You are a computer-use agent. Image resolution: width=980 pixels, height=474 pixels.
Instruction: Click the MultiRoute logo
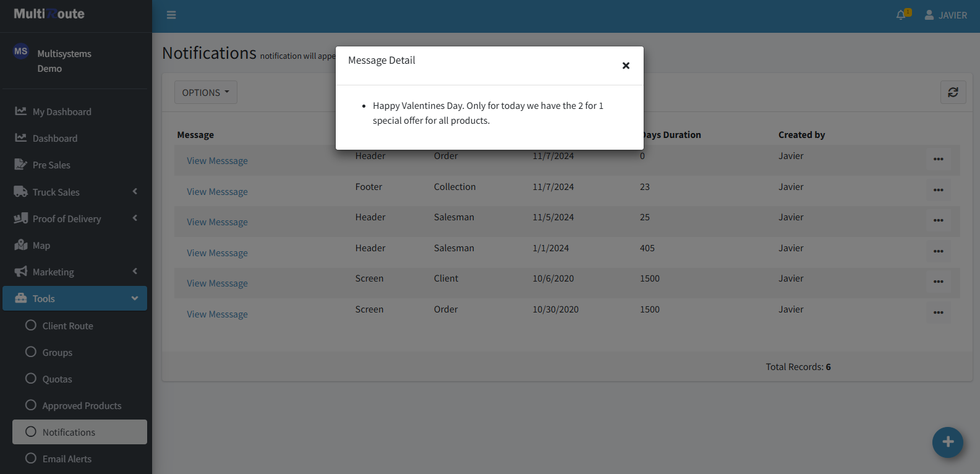(49, 14)
